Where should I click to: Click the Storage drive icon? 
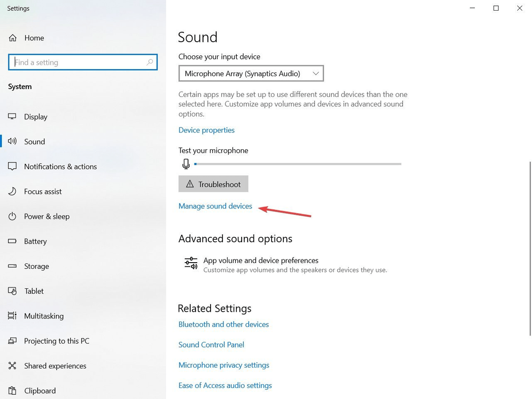[12, 266]
